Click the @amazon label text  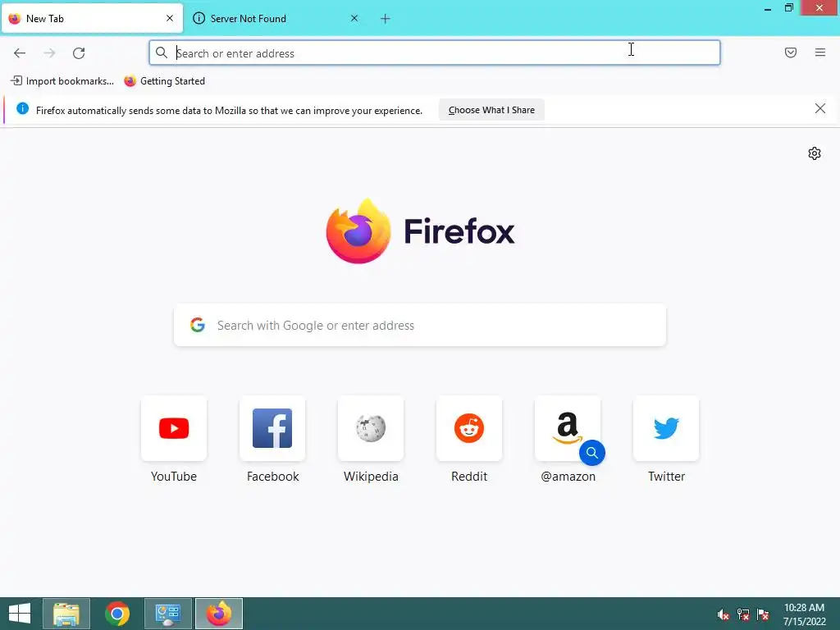568,477
